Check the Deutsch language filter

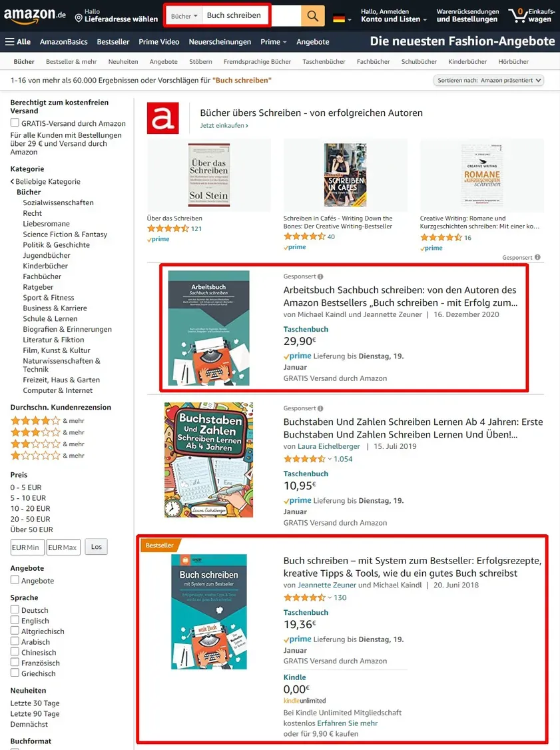15,610
